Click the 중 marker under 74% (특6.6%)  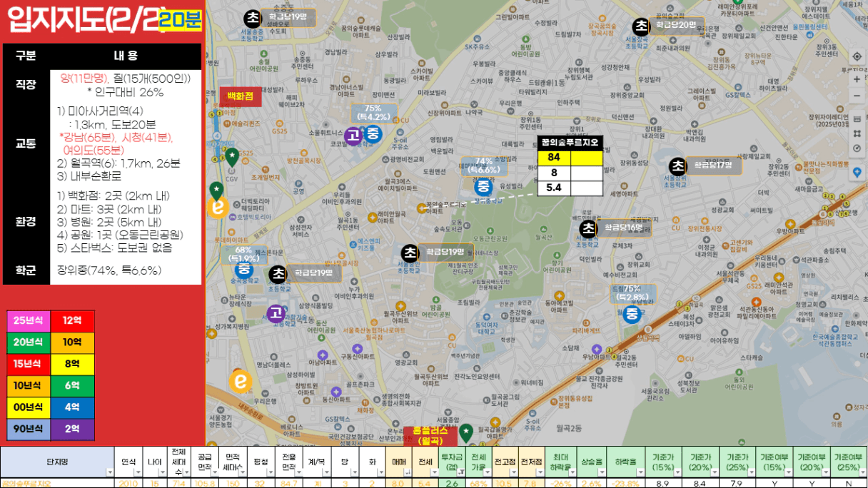point(483,187)
